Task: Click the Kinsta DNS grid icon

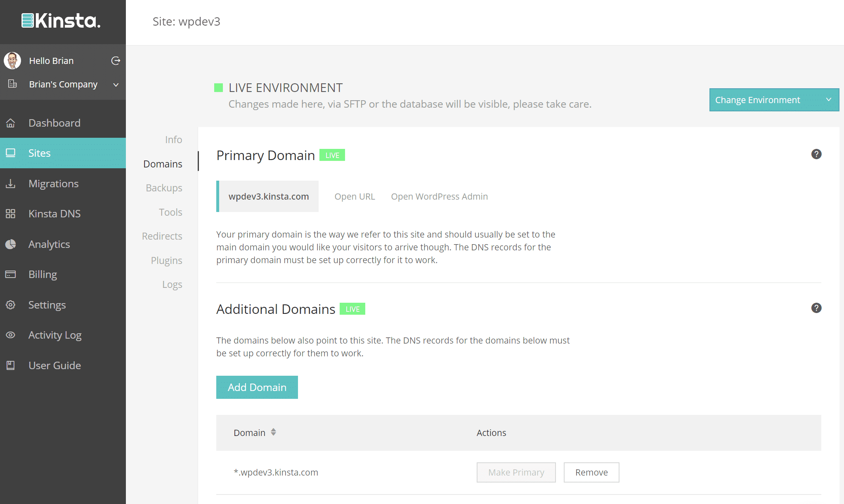Action: point(10,214)
